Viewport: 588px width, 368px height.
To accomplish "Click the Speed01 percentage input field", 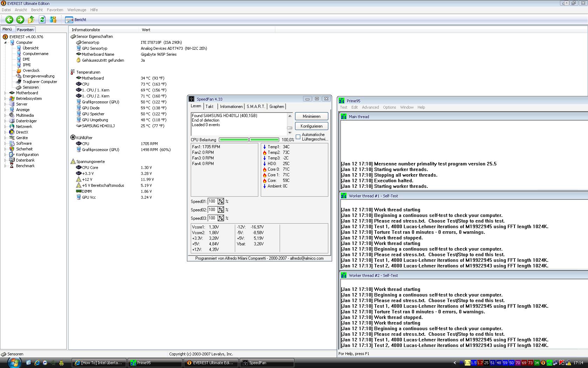I will 212,201.
